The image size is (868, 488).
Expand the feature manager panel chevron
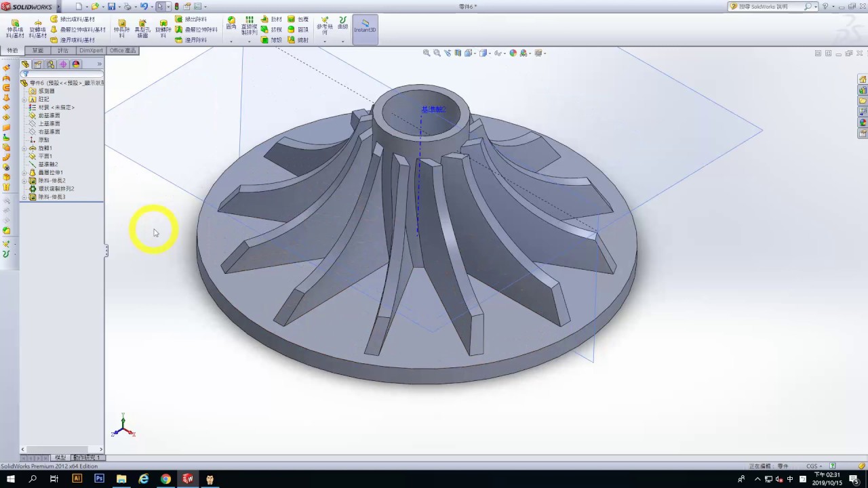point(100,64)
